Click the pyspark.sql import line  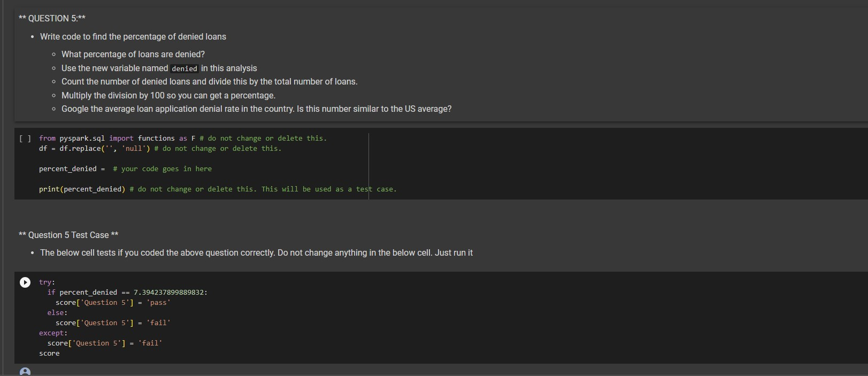[118, 138]
